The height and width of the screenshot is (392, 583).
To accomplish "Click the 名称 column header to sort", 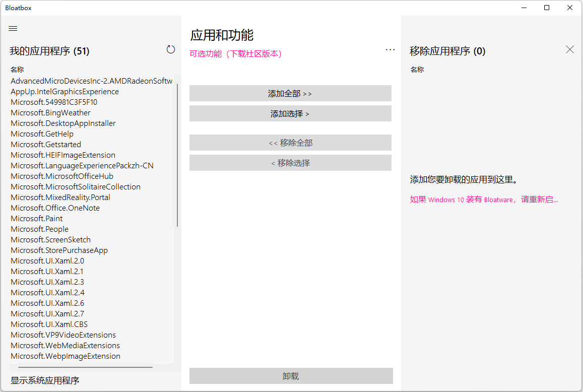I will pyautogui.click(x=17, y=69).
